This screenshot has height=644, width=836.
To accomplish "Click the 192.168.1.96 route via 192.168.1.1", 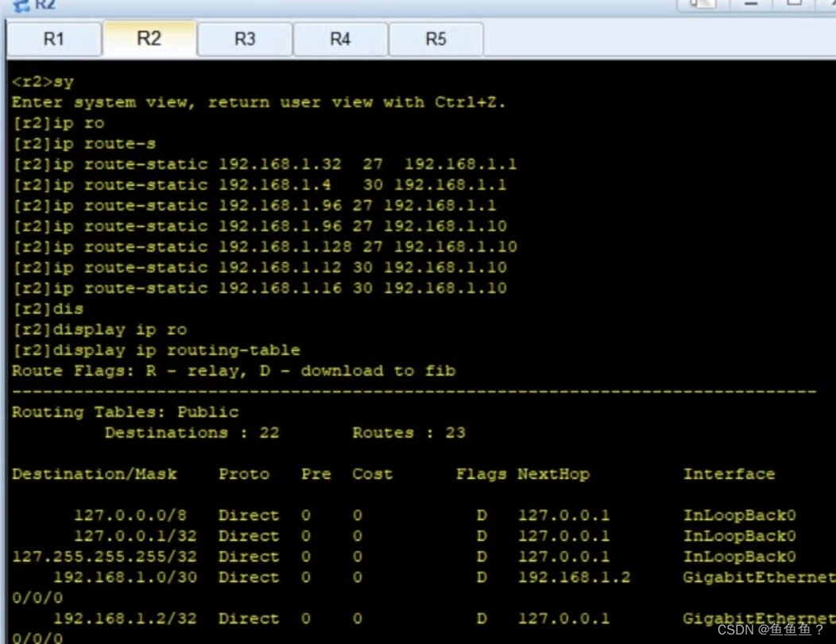I will coord(254,206).
